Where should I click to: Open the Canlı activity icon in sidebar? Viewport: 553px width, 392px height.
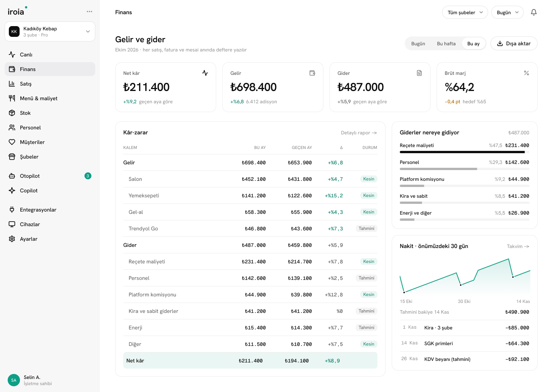12,55
